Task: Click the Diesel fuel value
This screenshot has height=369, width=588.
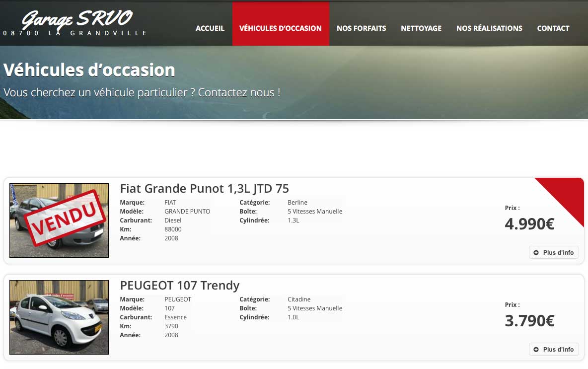Action: 173,221
